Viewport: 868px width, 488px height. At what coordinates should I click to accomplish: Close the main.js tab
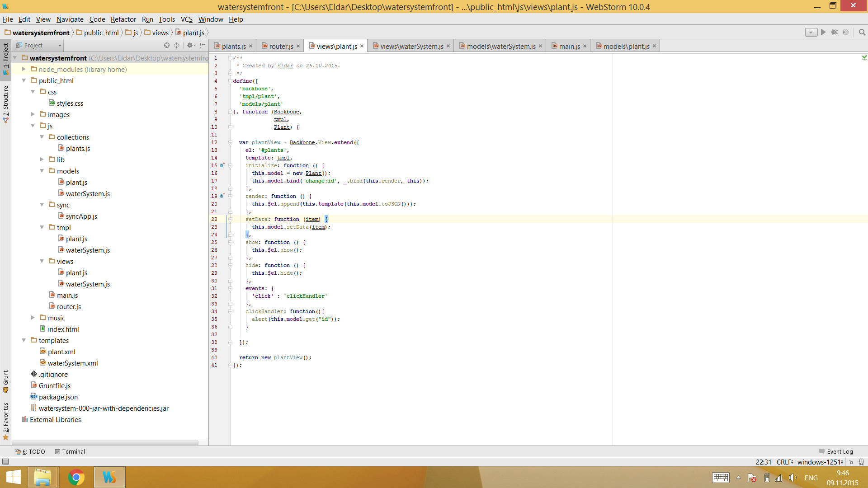point(585,46)
